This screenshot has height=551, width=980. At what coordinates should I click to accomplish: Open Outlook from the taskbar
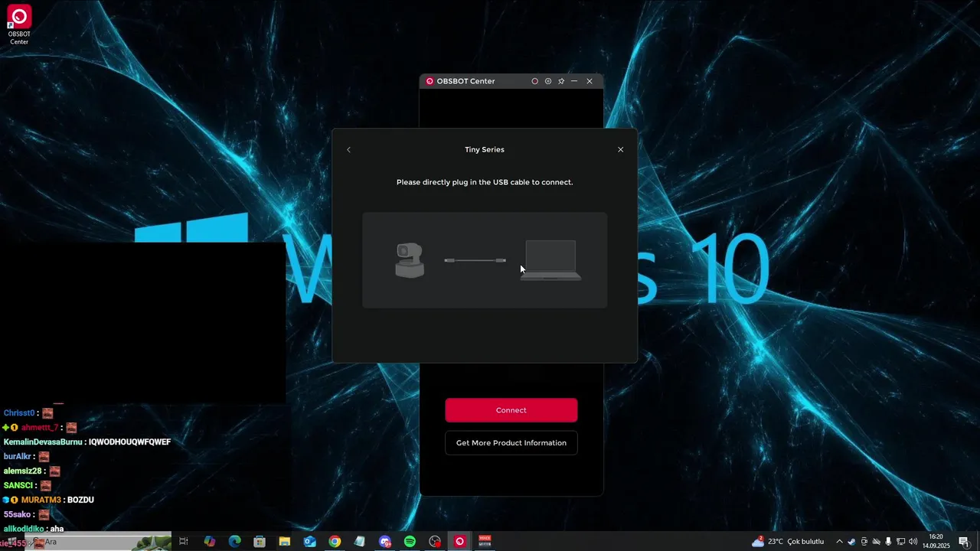pos(310,542)
